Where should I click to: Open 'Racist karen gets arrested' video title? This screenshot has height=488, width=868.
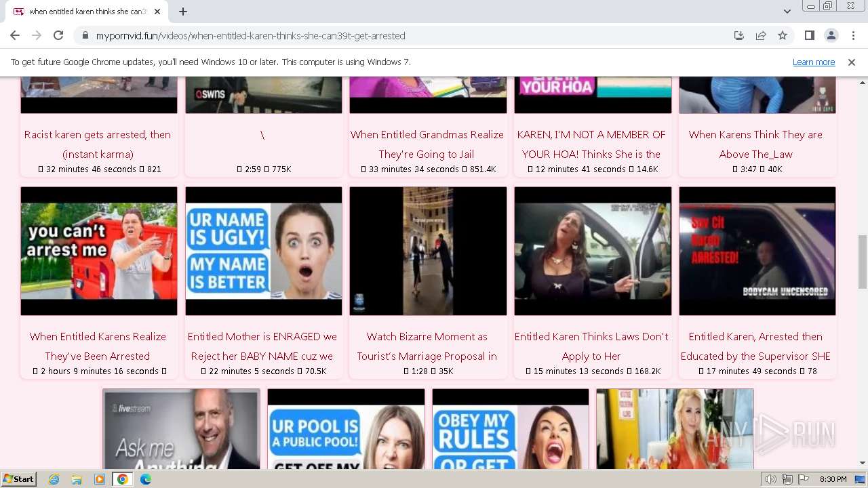coord(98,144)
